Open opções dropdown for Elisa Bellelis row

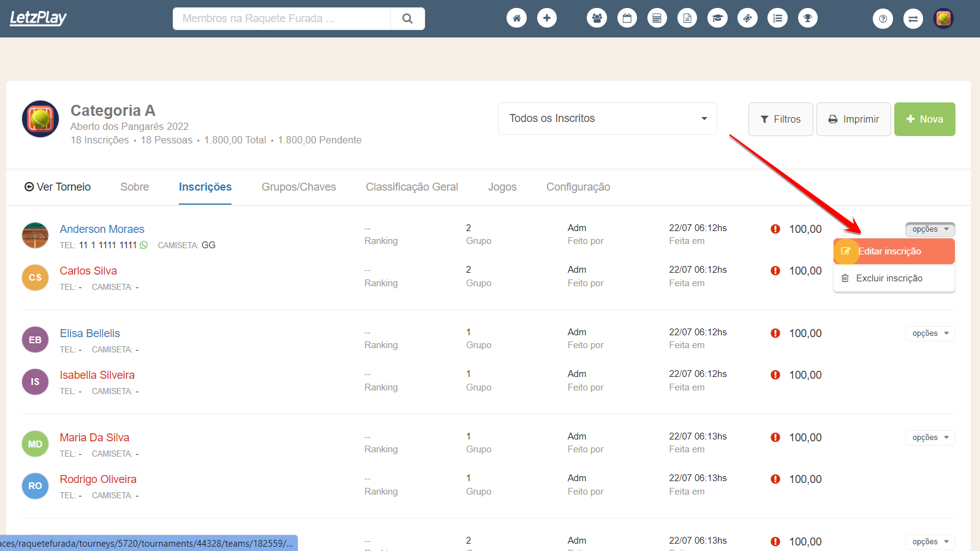(x=930, y=333)
